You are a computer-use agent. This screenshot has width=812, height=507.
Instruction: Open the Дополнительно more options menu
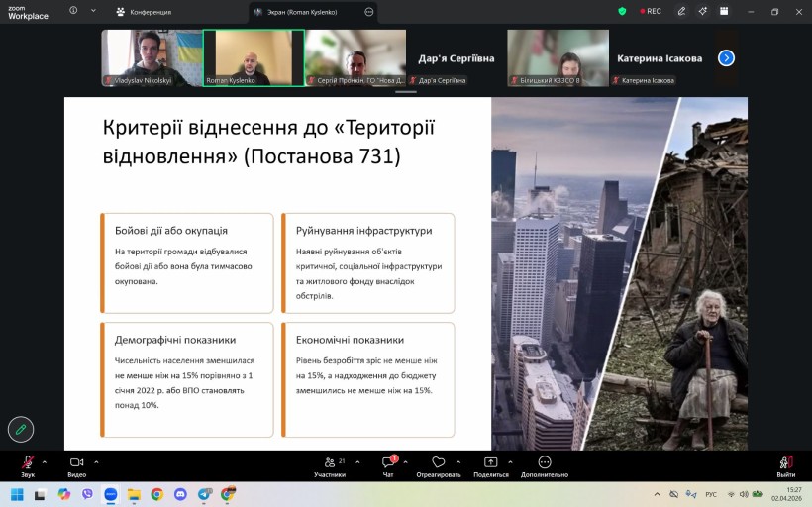tap(545, 465)
